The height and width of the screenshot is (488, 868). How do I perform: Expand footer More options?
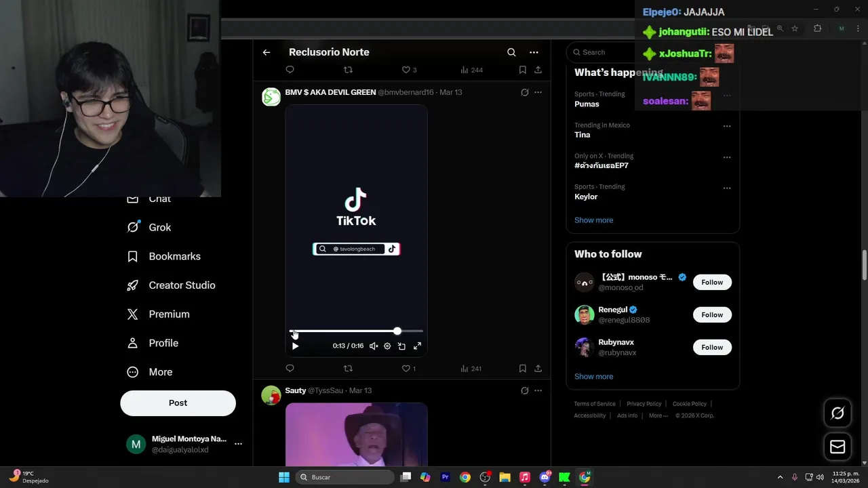[658, 415]
